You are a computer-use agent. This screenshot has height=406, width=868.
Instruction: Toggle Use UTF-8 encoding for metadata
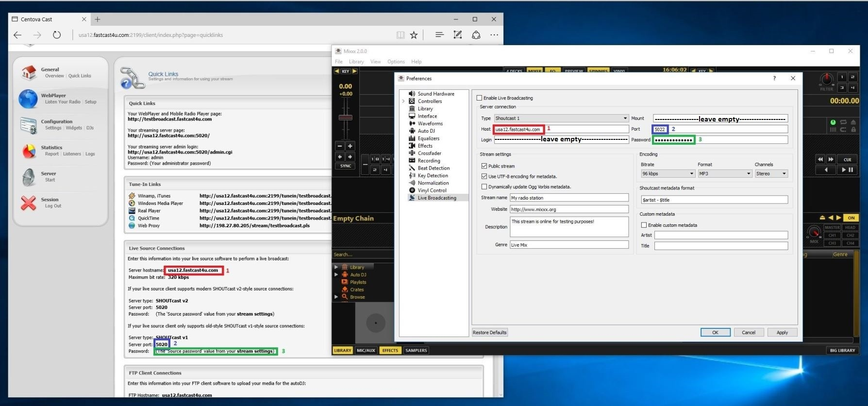[x=484, y=176]
